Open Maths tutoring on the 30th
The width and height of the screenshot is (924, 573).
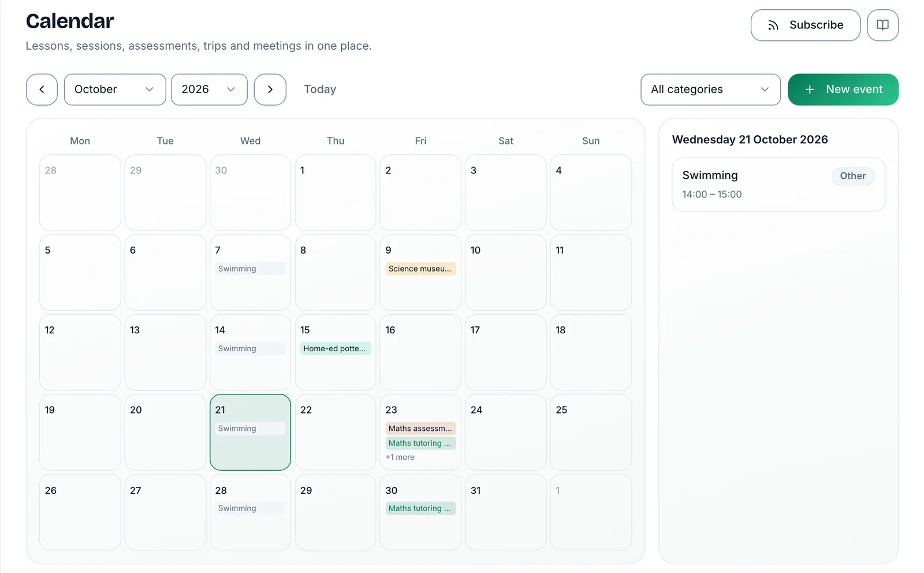[x=420, y=508]
